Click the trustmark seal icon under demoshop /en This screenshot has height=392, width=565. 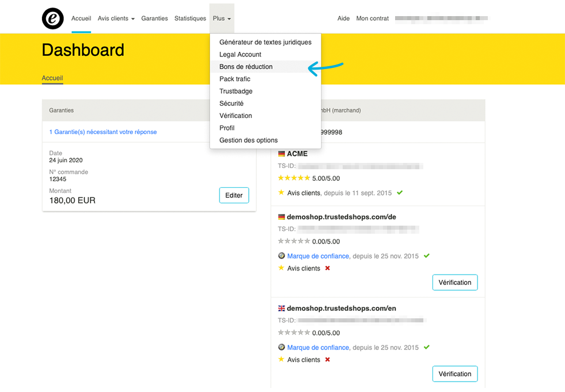(282, 347)
